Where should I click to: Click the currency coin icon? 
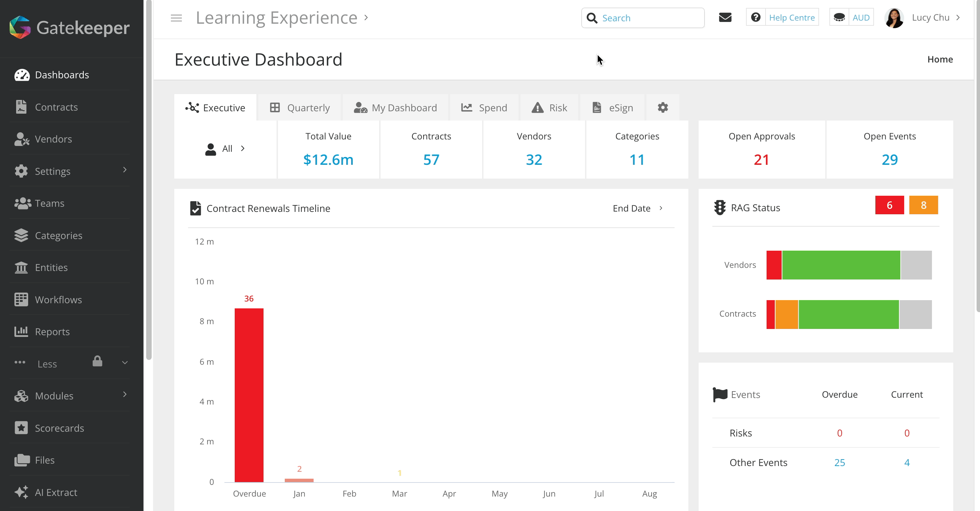click(x=839, y=17)
